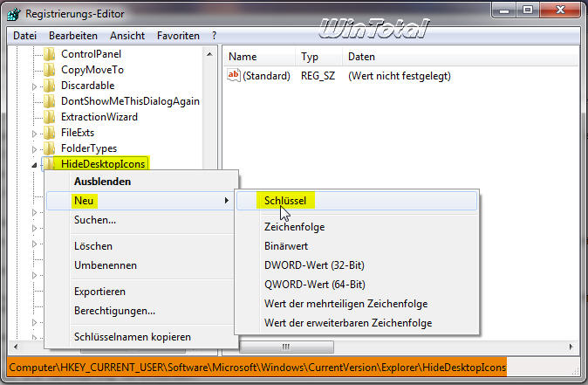Click the Name column header
Screen dimensions: 588x385
pyautogui.click(x=259, y=57)
